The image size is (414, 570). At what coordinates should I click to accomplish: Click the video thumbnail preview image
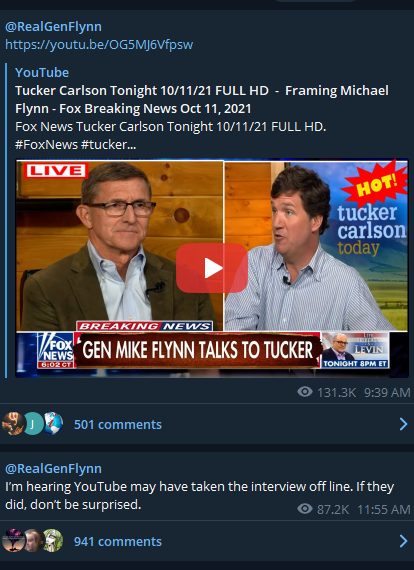pyautogui.click(x=212, y=268)
